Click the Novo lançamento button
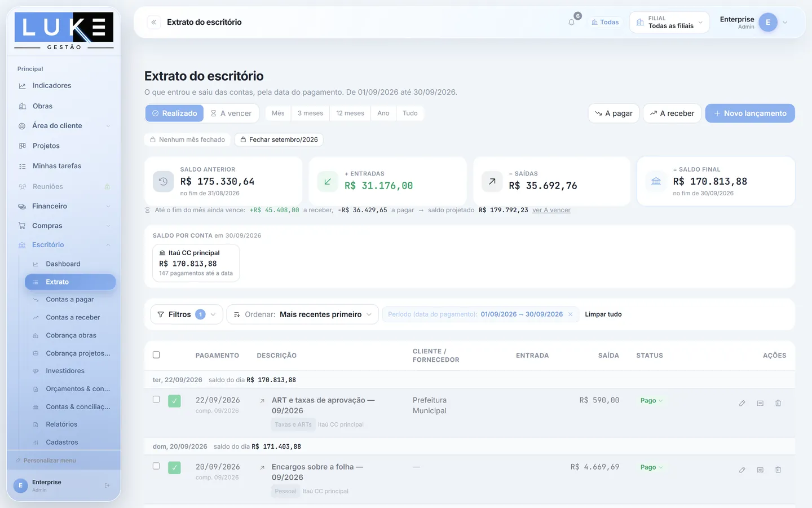 [750, 113]
